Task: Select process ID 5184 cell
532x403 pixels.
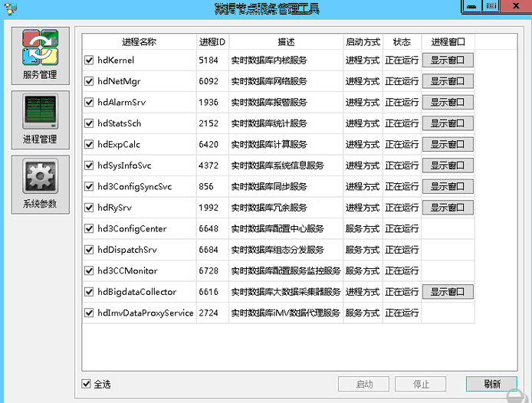Action: click(212, 60)
